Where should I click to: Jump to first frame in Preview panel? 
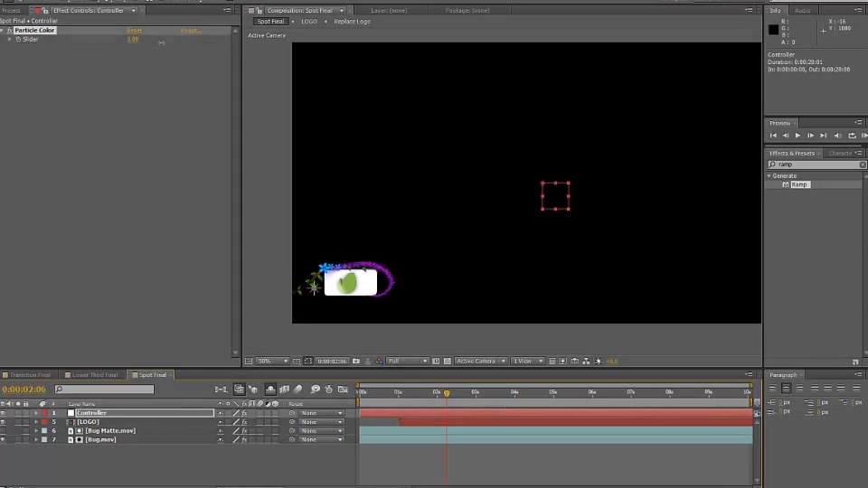(773, 136)
